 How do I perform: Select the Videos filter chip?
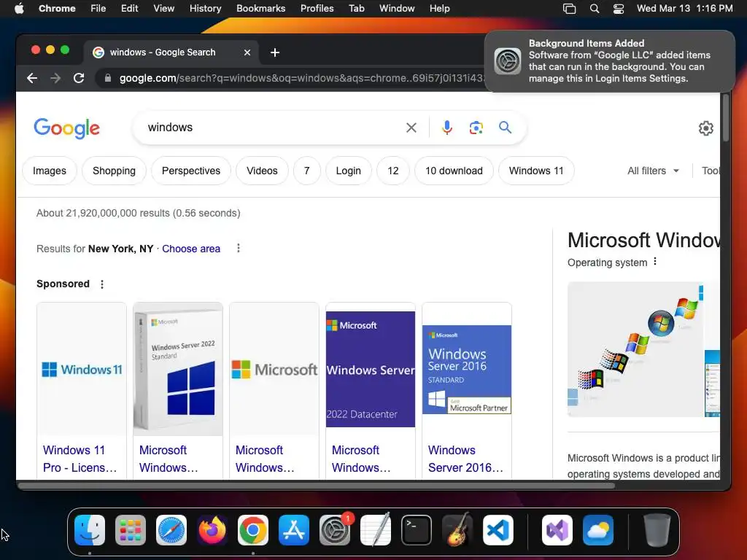click(x=262, y=171)
